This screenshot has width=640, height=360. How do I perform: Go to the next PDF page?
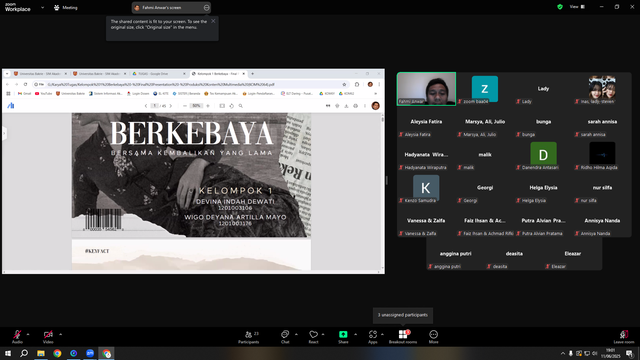pyautogui.click(x=171, y=106)
